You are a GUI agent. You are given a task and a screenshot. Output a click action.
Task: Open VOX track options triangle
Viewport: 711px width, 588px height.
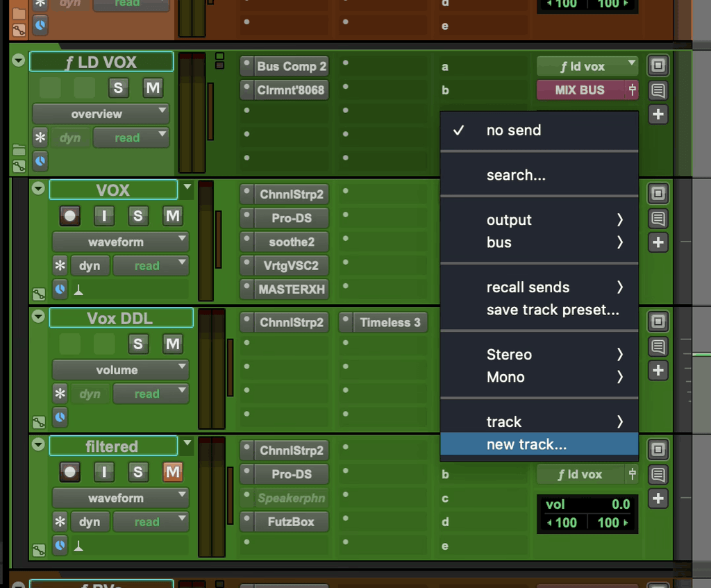click(x=38, y=188)
